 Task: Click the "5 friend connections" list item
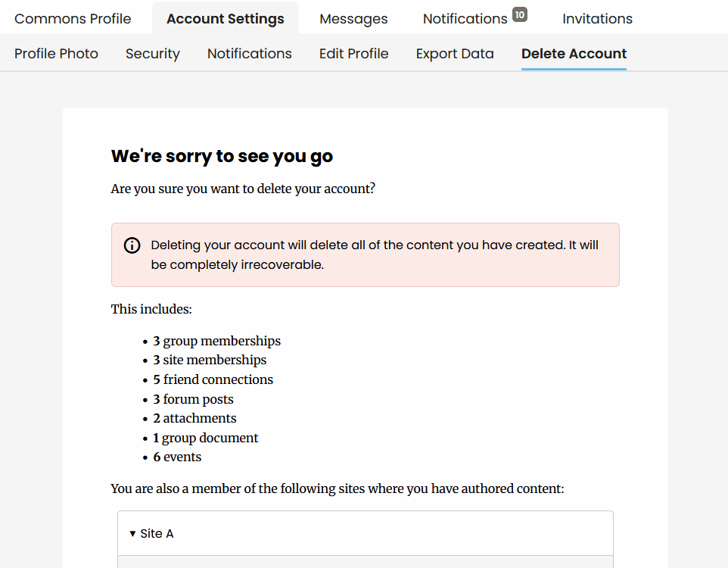pyautogui.click(x=213, y=379)
